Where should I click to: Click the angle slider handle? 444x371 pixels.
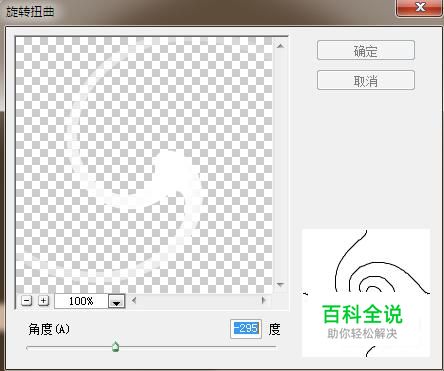115,347
